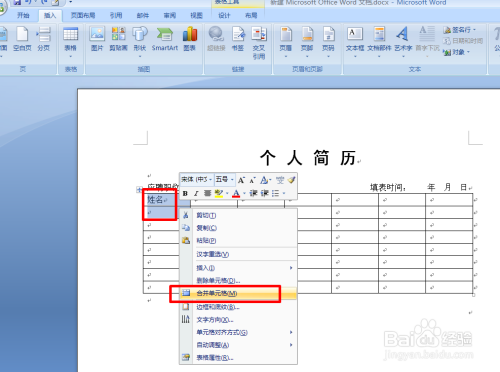Viewport: 500px width, 372px height.
Task: Open Table Properties (表格属性)
Action: pos(238,358)
